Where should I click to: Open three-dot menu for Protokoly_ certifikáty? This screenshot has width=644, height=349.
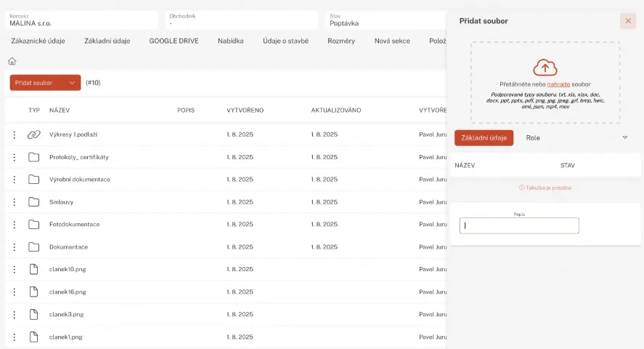(x=14, y=157)
